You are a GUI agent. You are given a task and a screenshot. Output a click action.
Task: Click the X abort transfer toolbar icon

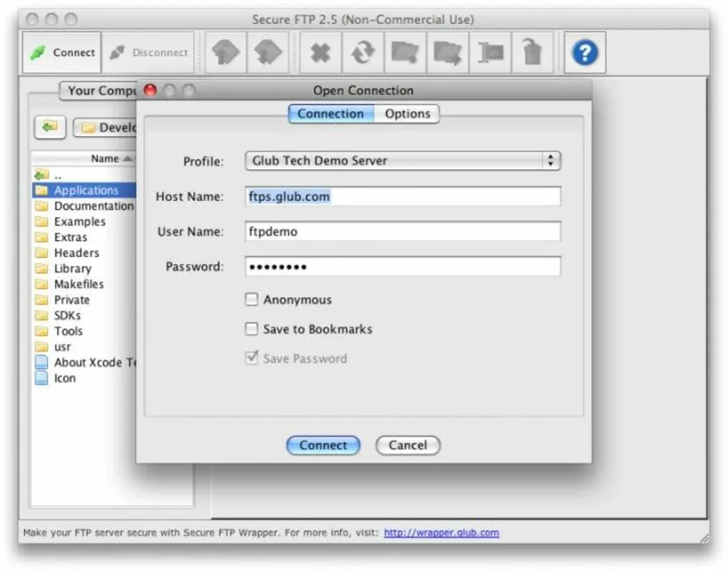tap(320, 52)
